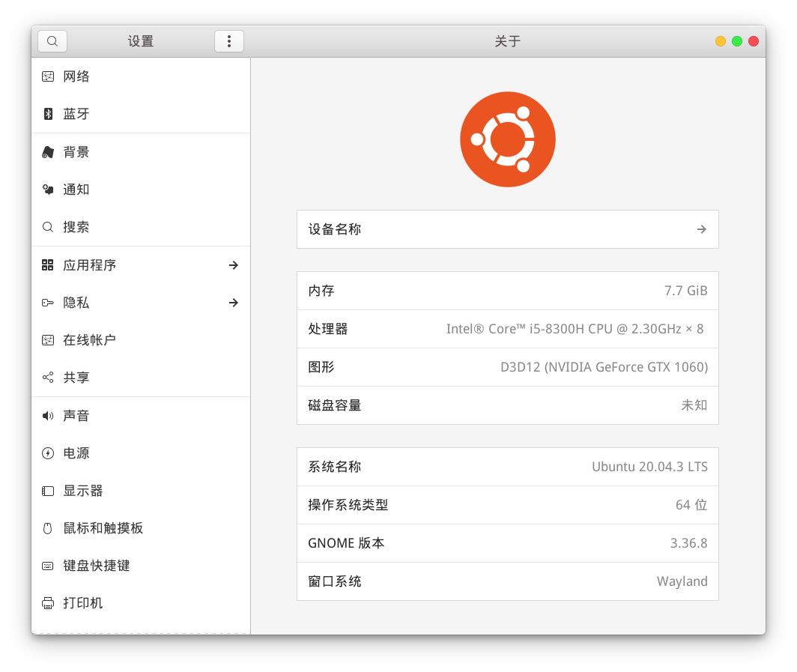The width and height of the screenshot is (797, 672).
Task: Click the 设置 sidebar title
Action: point(141,41)
